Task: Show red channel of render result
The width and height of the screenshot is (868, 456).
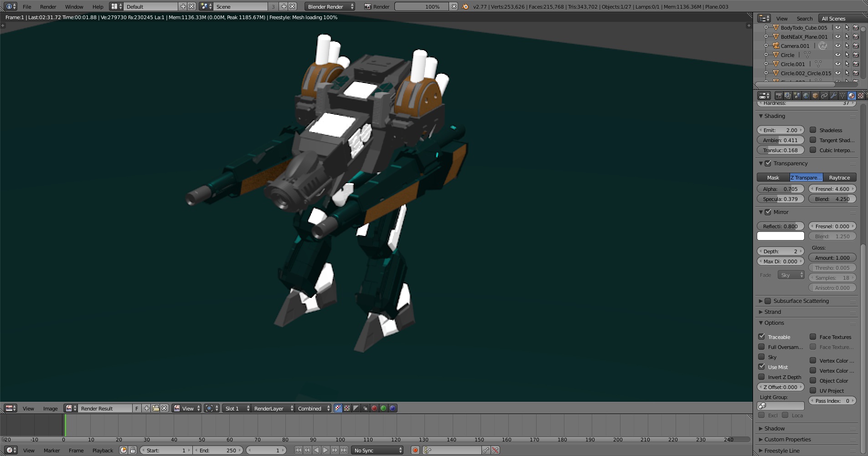Action: [374, 408]
